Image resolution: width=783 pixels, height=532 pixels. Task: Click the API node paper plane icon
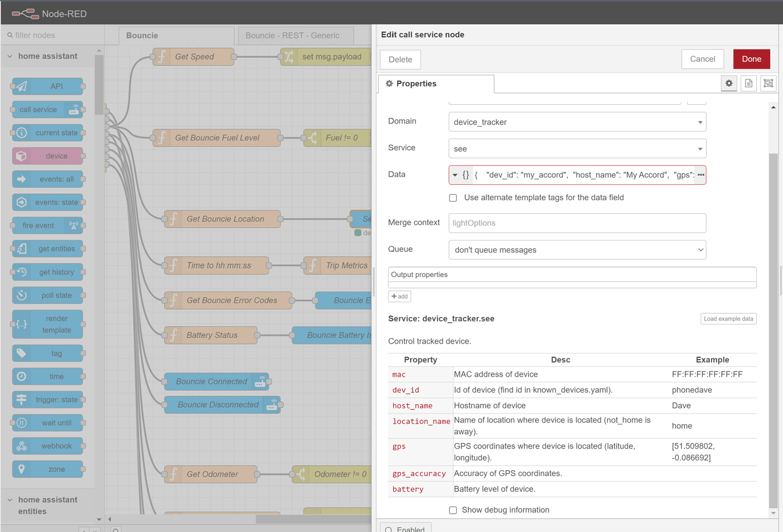click(x=22, y=86)
